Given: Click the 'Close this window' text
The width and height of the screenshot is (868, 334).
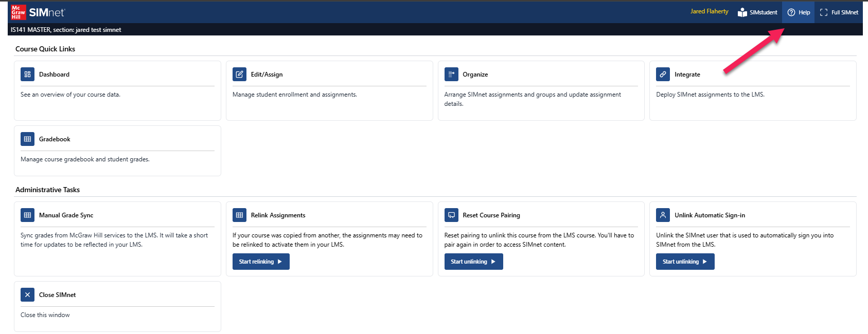Looking at the screenshot, I should [45, 315].
